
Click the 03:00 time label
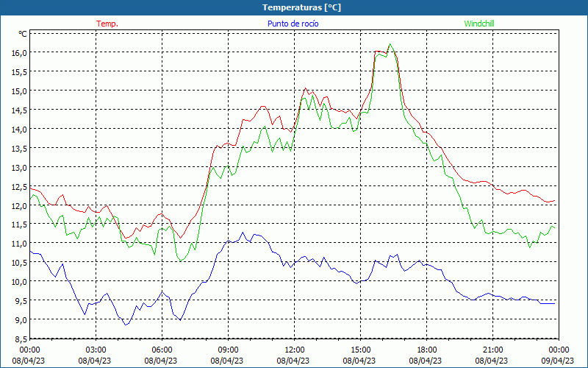pos(96,350)
